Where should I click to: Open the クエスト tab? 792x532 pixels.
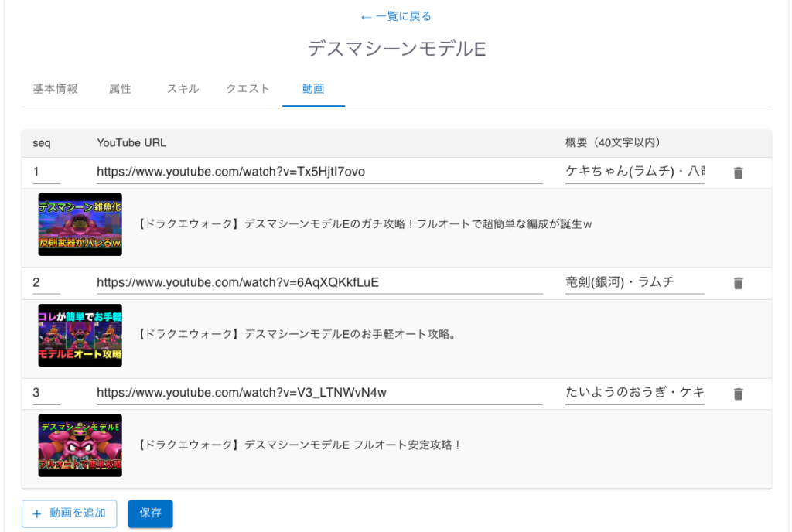pos(247,89)
